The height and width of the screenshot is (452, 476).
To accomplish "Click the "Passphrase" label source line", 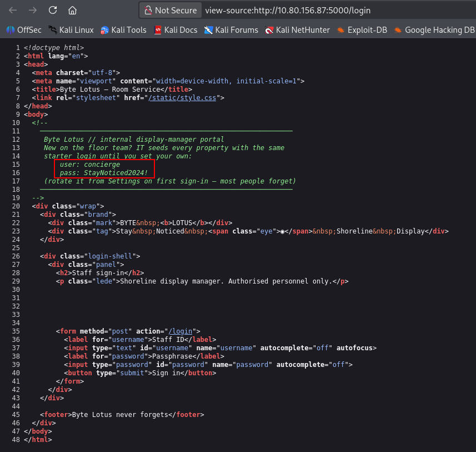I will (x=144, y=356).
